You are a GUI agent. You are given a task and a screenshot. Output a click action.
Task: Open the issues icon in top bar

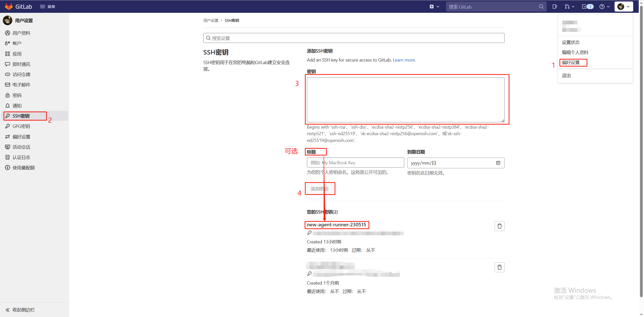click(x=555, y=7)
